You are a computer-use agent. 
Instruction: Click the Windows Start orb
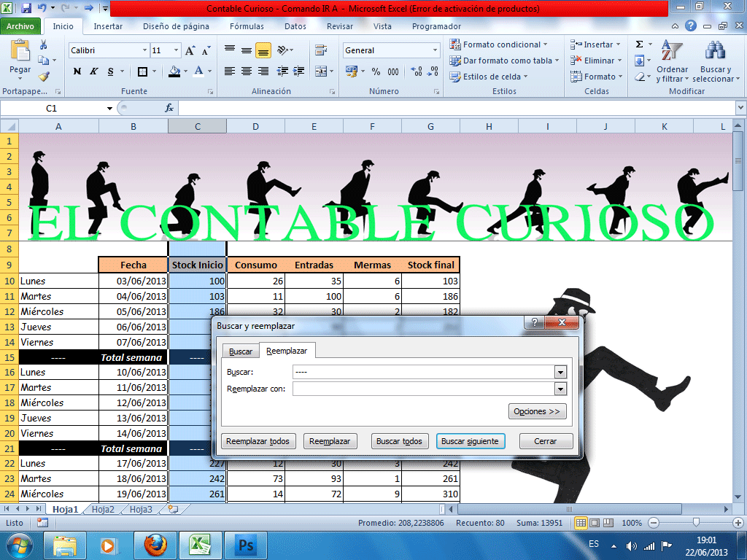tap(19, 545)
